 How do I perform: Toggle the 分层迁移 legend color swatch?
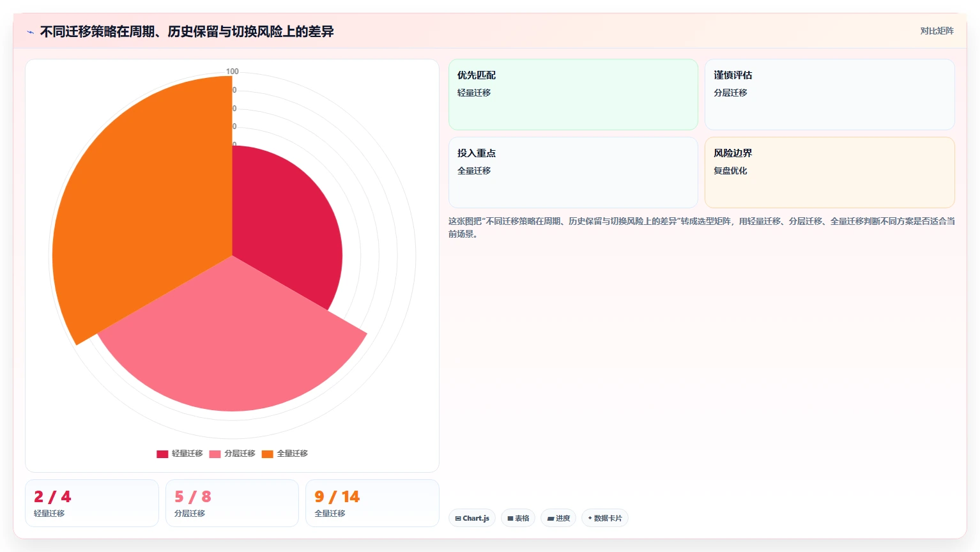[x=215, y=454]
